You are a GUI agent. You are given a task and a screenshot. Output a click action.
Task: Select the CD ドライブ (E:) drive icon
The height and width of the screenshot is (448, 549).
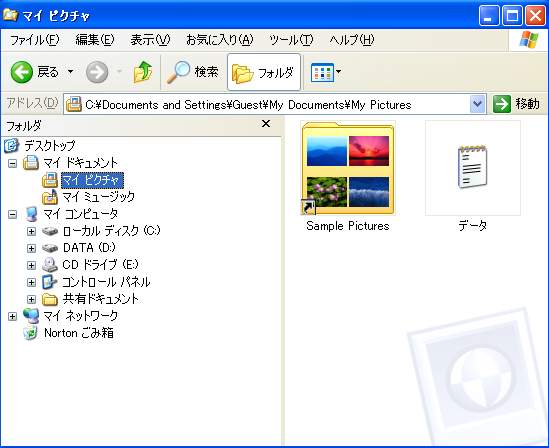point(50,265)
